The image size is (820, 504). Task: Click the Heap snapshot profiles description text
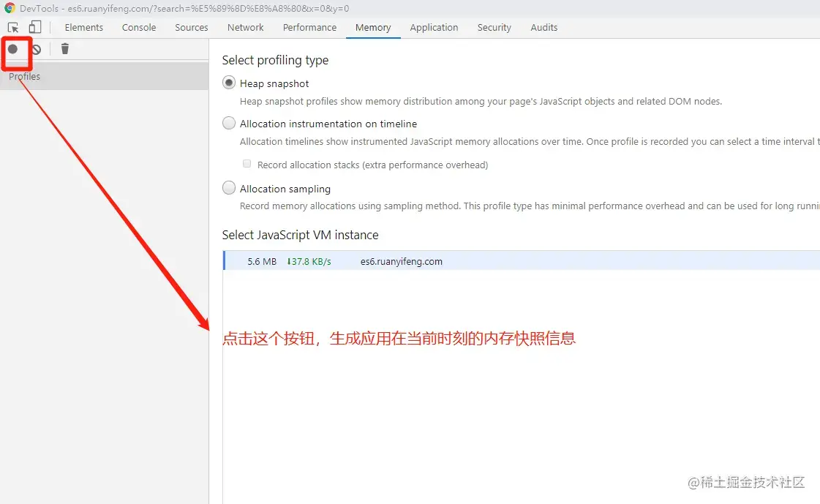[x=481, y=102]
